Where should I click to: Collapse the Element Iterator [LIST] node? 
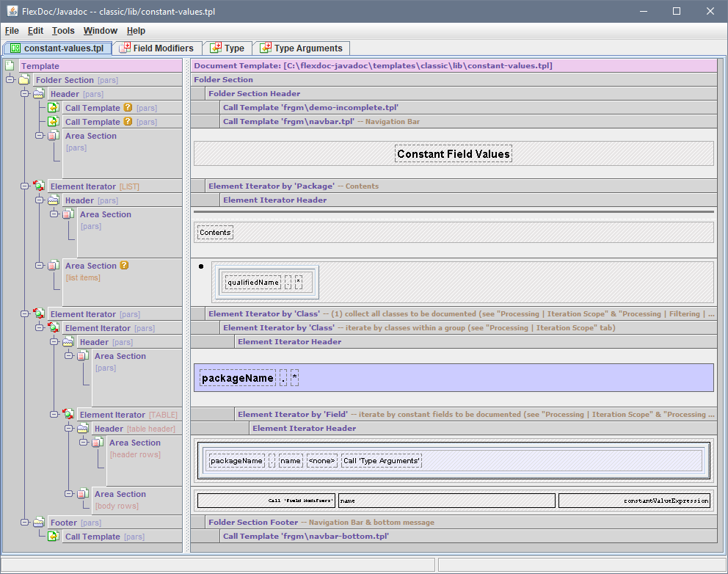24,186
